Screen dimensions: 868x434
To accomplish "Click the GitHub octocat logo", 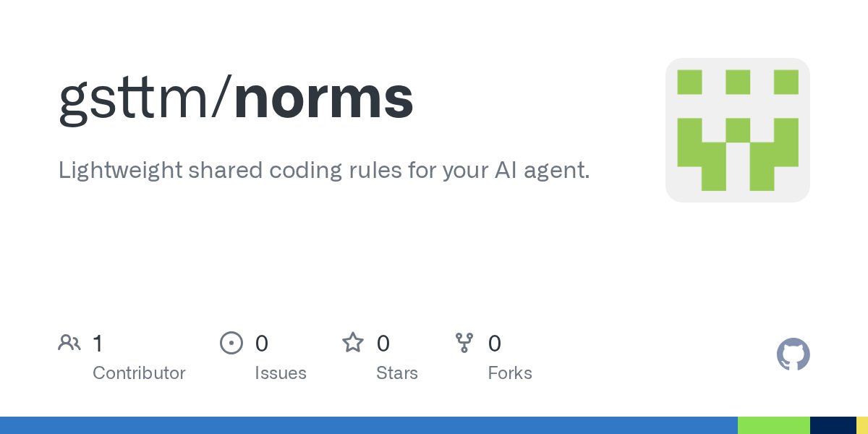I will [x=793, y=354].
